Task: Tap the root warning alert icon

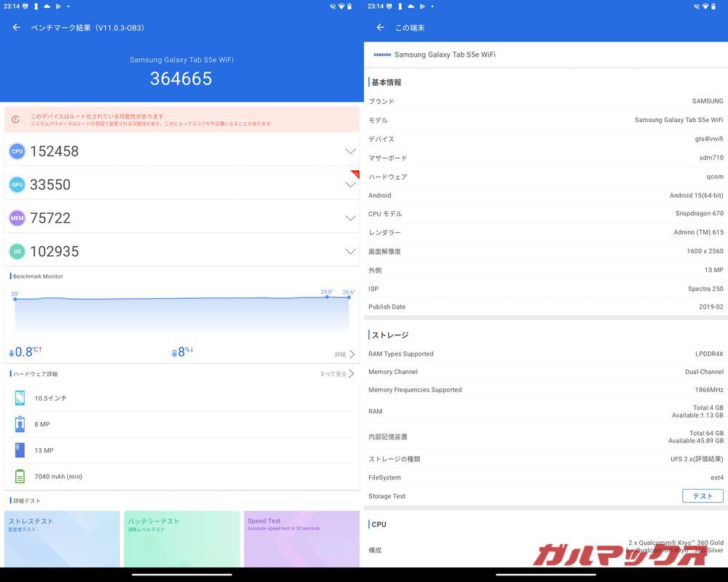Action: (x=17, y=119)
